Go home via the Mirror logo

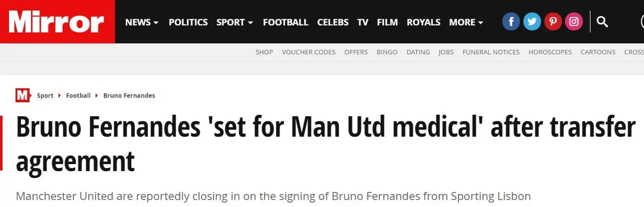tap(57, 21)
